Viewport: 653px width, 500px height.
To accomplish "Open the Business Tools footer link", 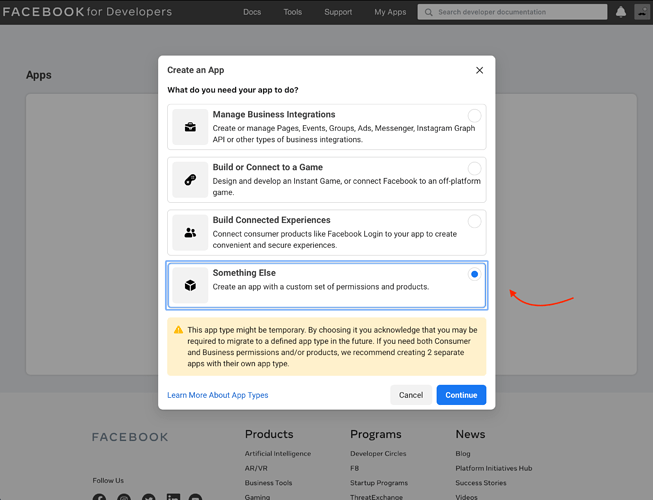I will [268, 483].
